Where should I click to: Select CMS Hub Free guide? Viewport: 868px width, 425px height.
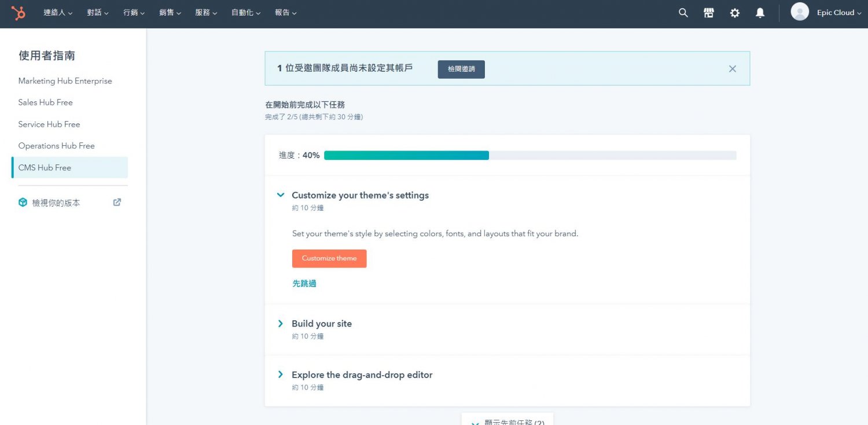69,167
